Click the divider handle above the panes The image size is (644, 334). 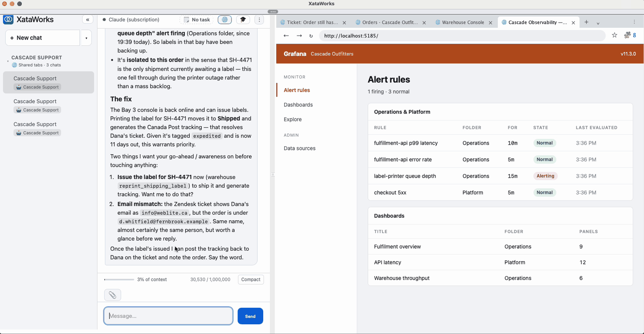(x=272, y=12)
